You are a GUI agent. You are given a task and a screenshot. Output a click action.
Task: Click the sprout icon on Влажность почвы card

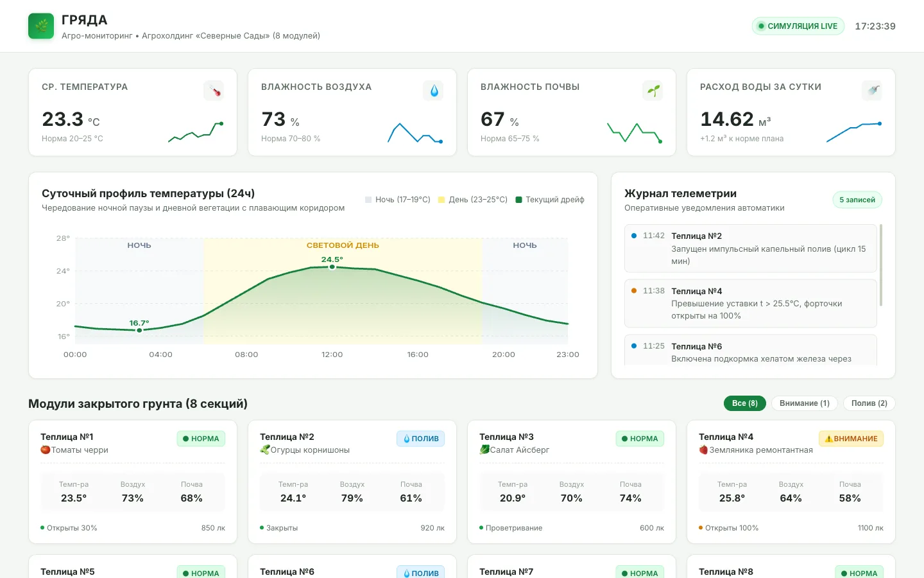(653, 91)
